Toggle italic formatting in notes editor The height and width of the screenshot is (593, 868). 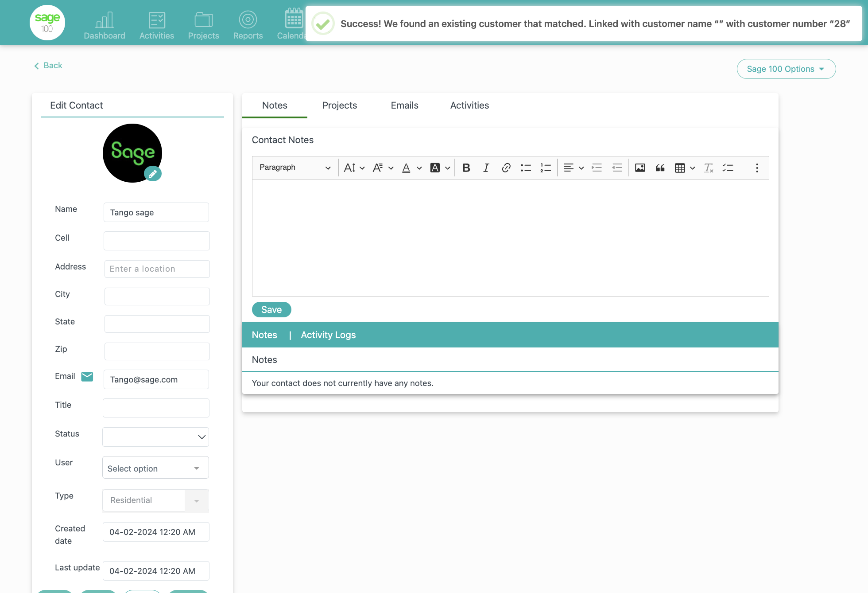(x=486, y=168)
